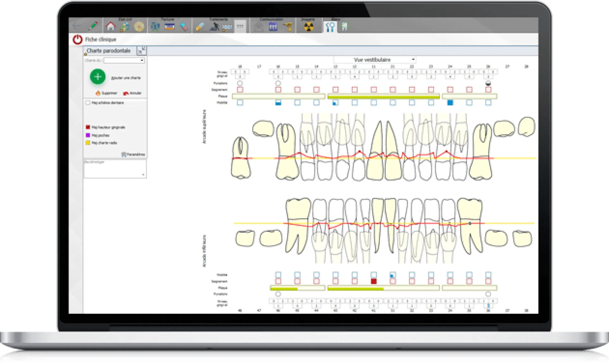Toggle the fully filled blue mobility box, upper arch

pyautogui.click(x=450, y=102)
